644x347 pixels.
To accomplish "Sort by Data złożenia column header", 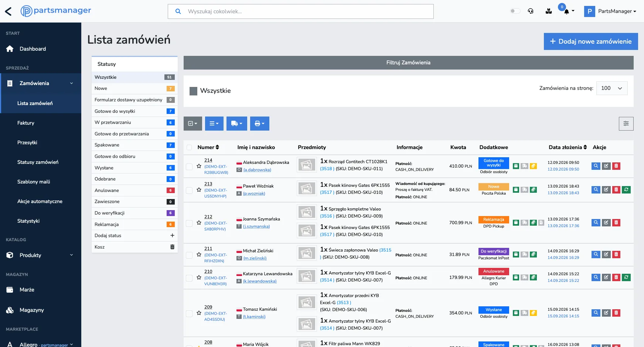I will tap(568, 147).
